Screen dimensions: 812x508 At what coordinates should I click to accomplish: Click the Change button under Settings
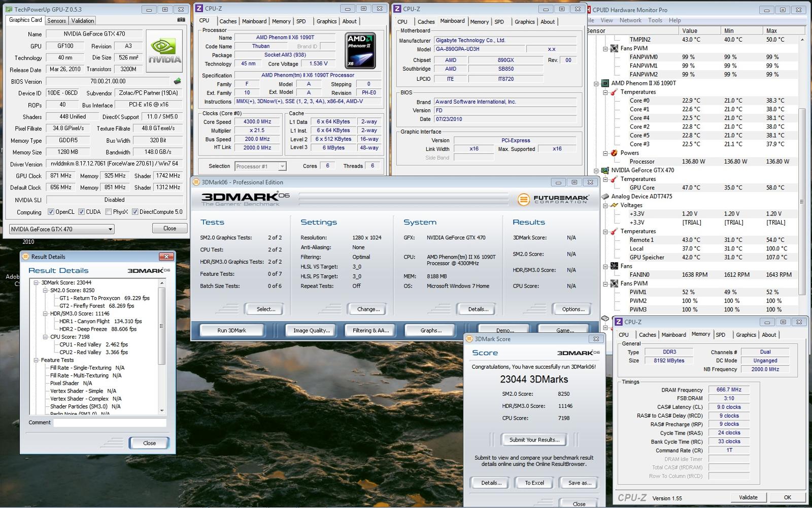[368, 309]
